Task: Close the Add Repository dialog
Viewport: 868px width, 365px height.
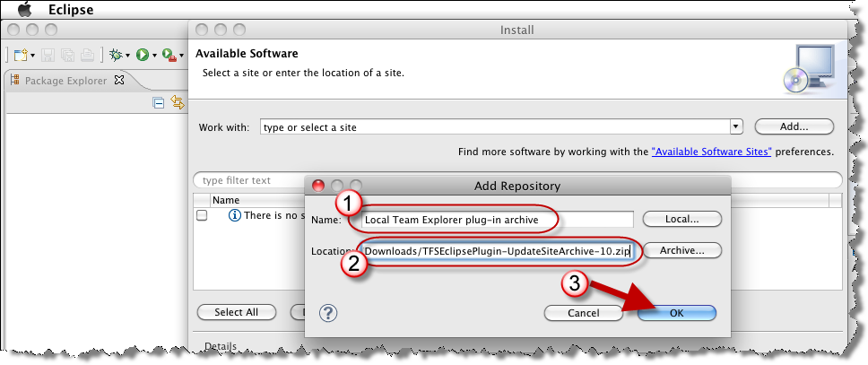Action: (318, 186)
